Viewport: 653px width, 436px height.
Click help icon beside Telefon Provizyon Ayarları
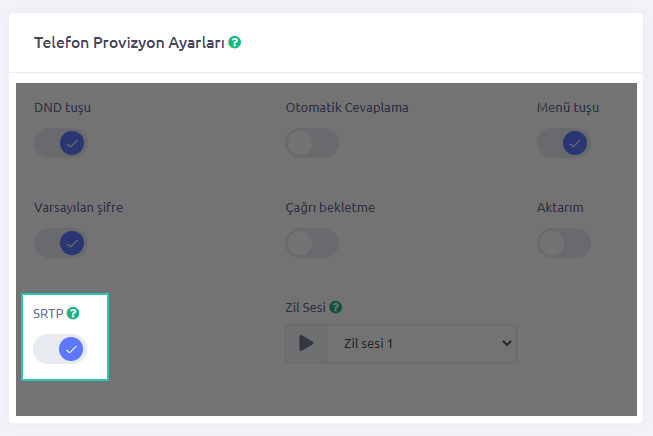click(235, 43)
